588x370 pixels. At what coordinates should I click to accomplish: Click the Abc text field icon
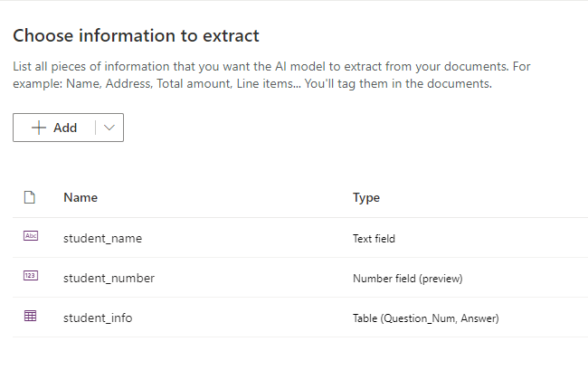pos(31,236)
